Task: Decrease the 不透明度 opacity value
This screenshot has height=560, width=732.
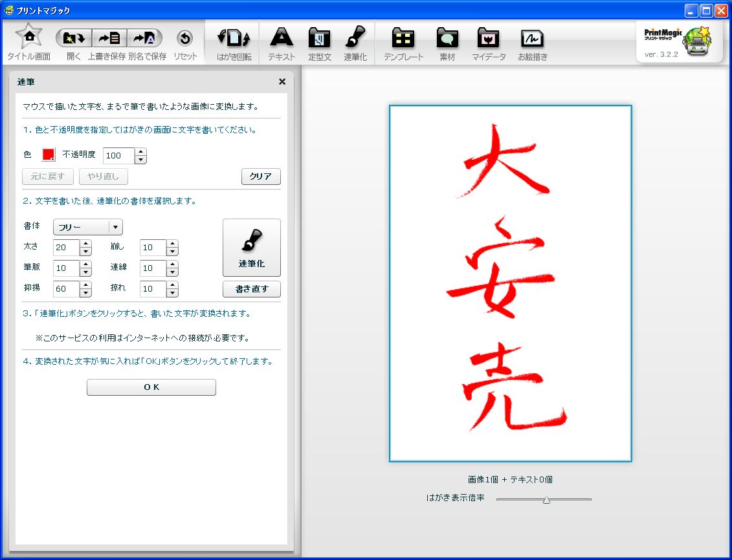Action: 141,160
